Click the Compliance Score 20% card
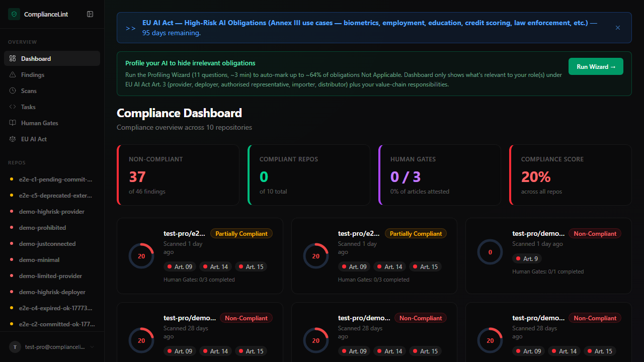This screenshot has height=362, width=644. 570,175
